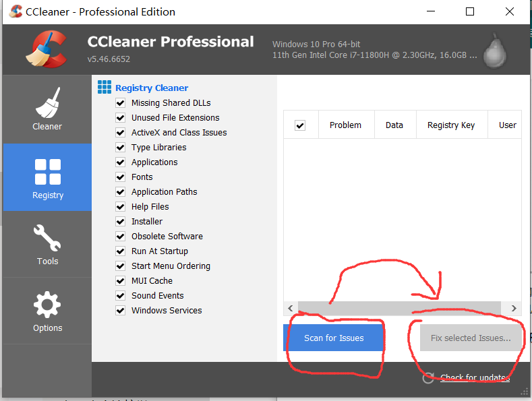Click the horizontal scrollbar left arrow
This screenshot has height=401, width=532.
click(x=291, y=308)
